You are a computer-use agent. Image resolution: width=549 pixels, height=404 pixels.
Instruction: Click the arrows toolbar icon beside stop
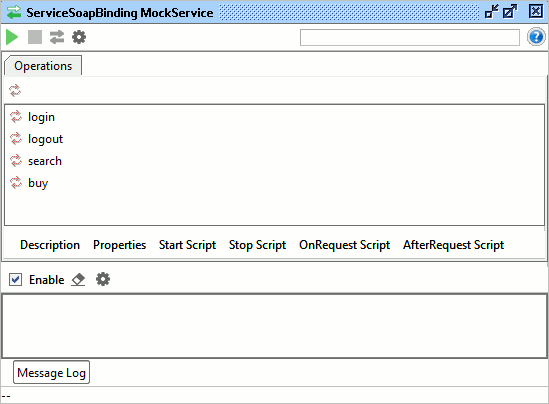coord(57,37)
